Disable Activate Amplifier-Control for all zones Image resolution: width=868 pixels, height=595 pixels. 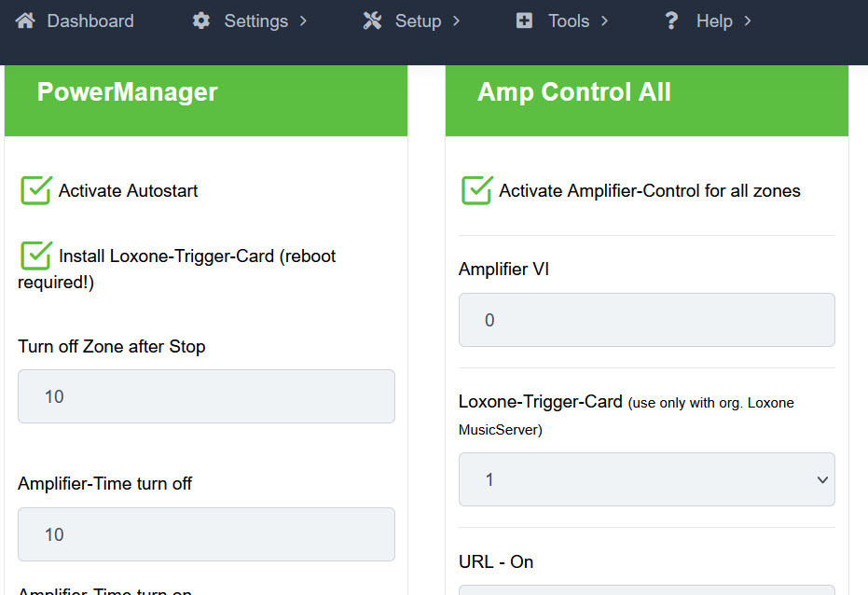coord(476,190)
